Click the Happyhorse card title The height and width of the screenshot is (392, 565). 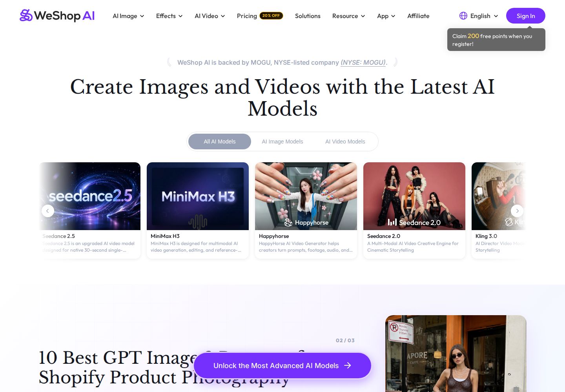[274, 236]
